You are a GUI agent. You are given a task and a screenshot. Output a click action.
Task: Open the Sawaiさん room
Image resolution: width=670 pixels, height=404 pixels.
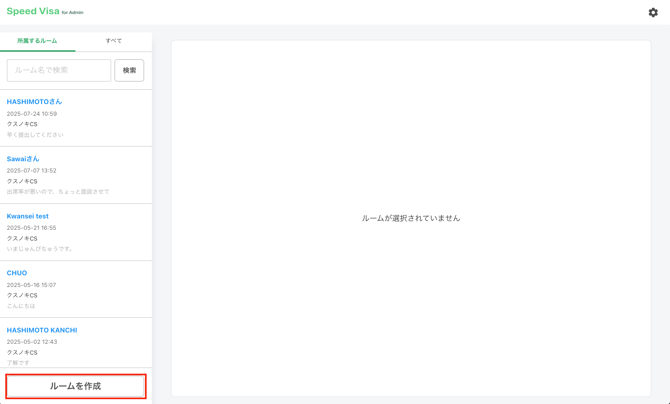[23, 159]
